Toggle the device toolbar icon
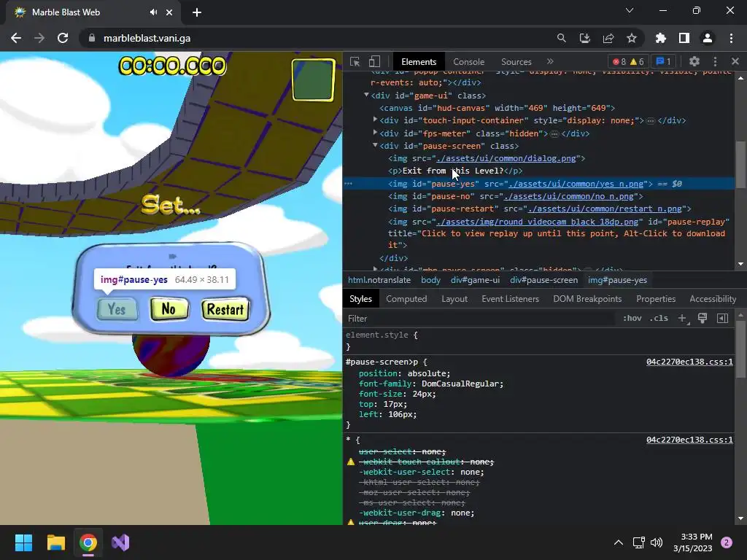The height and width of the screenshot is (560, 747). coord(374,61)
